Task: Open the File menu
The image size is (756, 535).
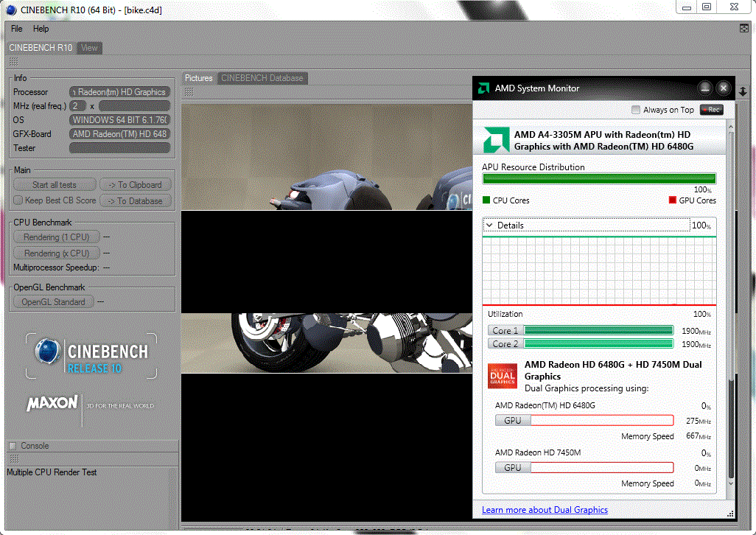Action: tap(17, 29)
